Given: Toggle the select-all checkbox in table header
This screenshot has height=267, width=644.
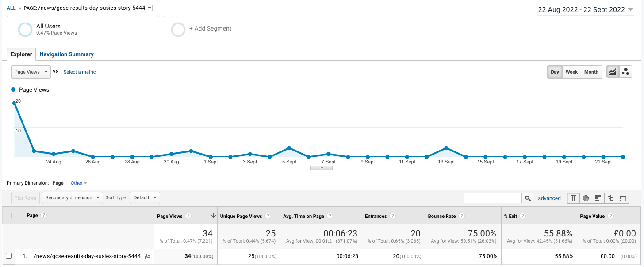Looking at the screenshot, I should (8, 216).
